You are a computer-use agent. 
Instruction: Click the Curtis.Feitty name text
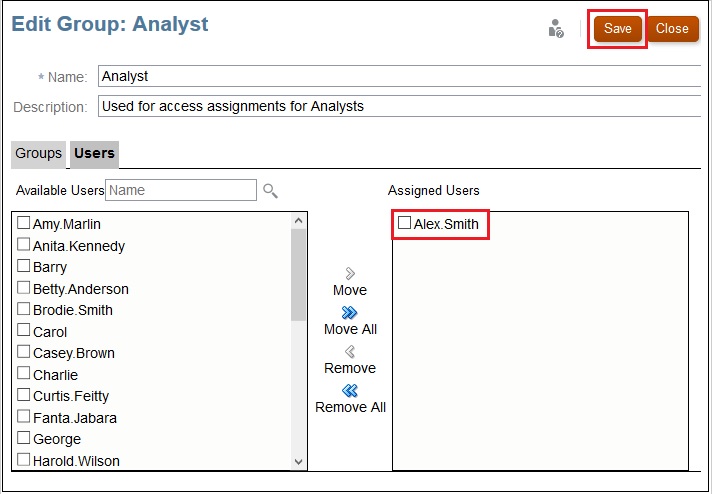(71, 396)
